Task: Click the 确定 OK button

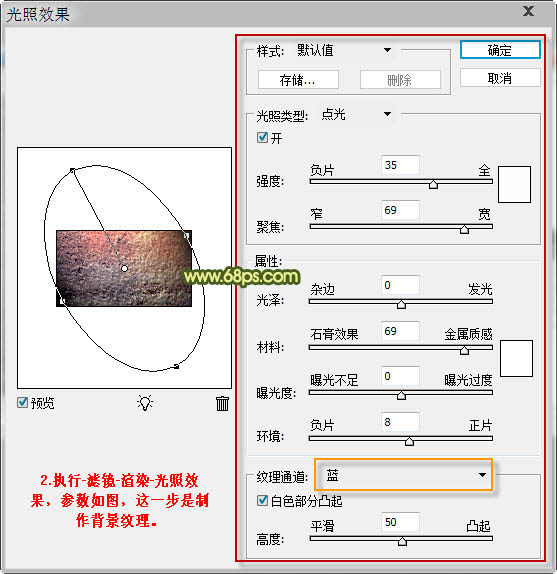Action: (500, 50)
